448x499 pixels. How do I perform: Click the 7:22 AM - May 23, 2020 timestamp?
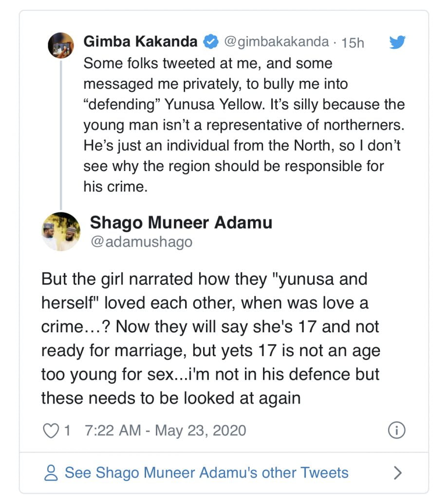166,431
